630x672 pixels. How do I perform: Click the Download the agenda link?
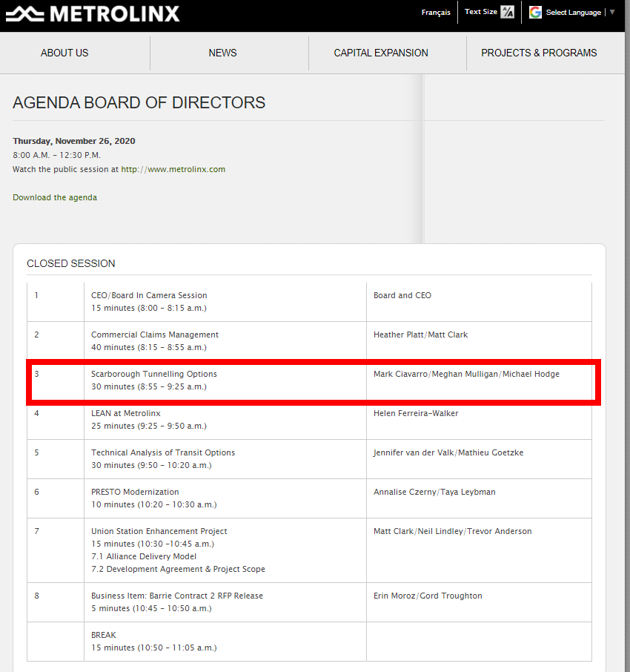[55, 197]
